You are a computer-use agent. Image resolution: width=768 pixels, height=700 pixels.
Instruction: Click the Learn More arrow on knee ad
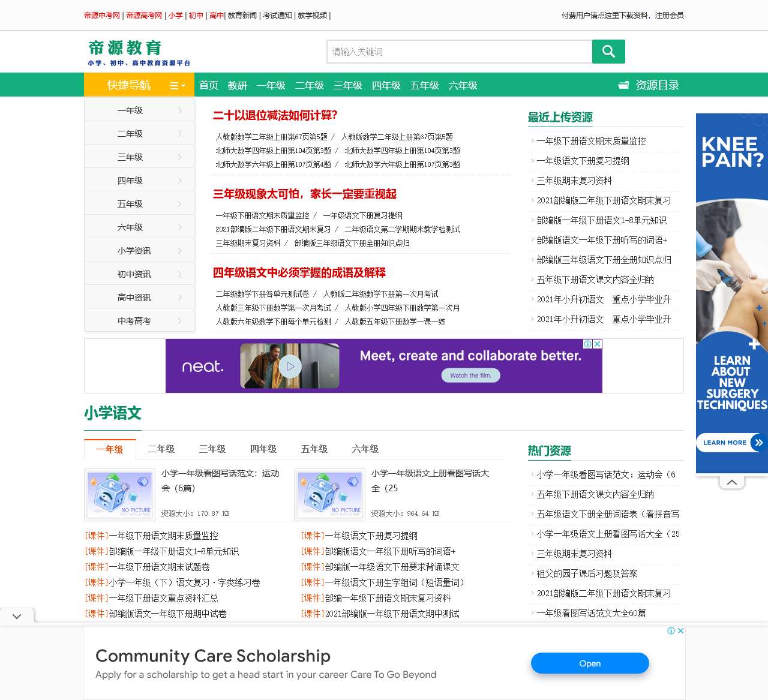(x=758, y=443)
